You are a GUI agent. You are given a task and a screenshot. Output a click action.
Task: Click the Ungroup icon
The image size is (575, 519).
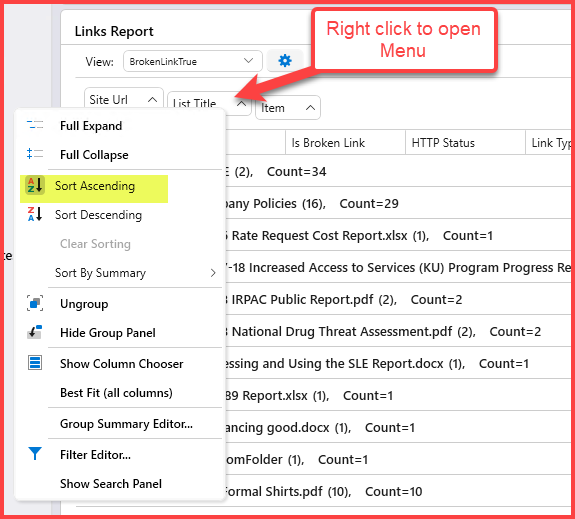(x=35, y=303)
